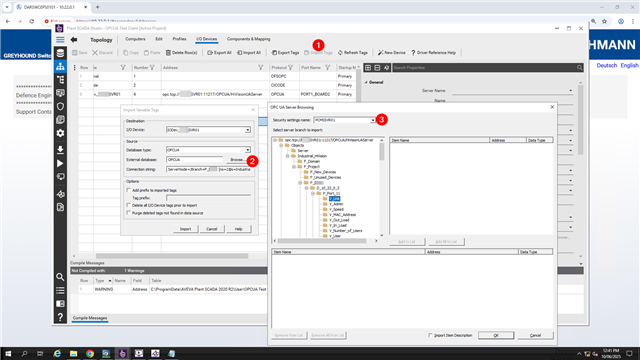Click the filter icon on Protocol column

[x=290, y=68]
